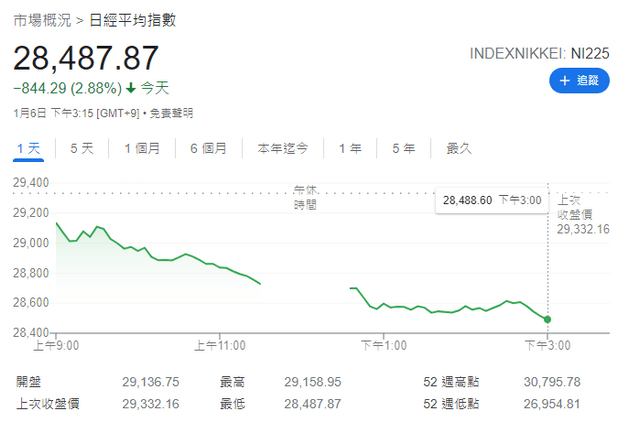Switch to the 1 年 tab
Viewport: 640px width, 422px height.
coord(350,148)
